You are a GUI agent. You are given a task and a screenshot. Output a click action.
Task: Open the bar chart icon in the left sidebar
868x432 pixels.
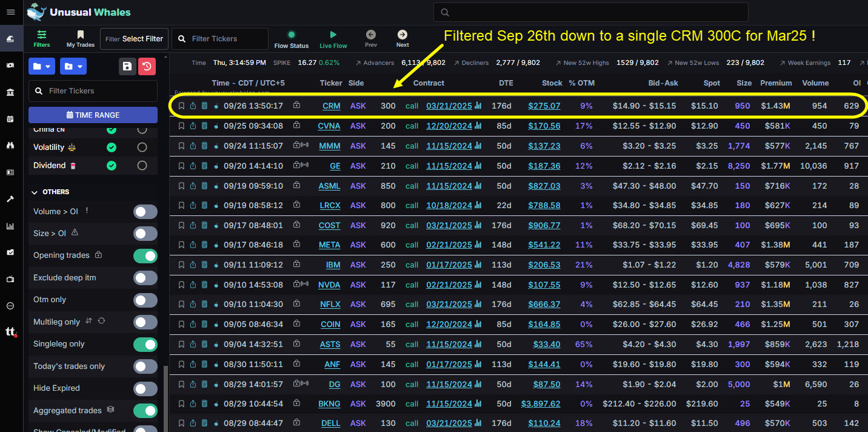pyautogui.click(x=10, y=226)
